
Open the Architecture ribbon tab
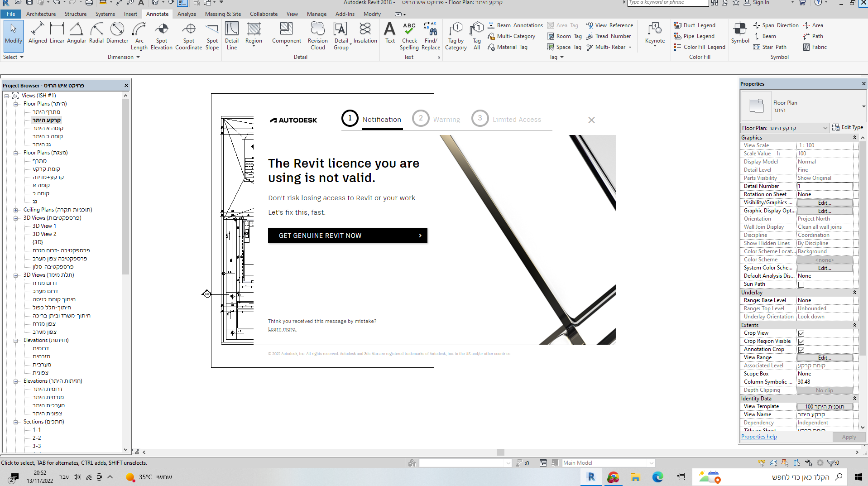[41, 14]
